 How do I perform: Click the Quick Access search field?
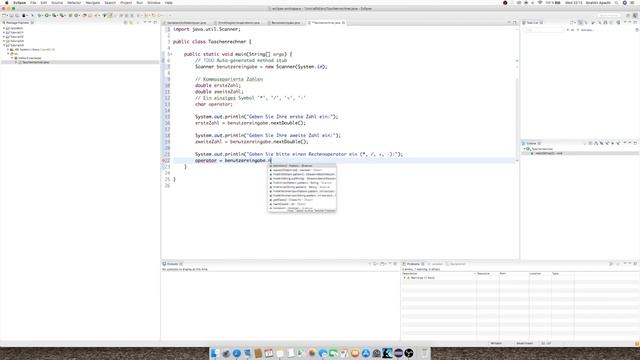(x=610, y=16)
